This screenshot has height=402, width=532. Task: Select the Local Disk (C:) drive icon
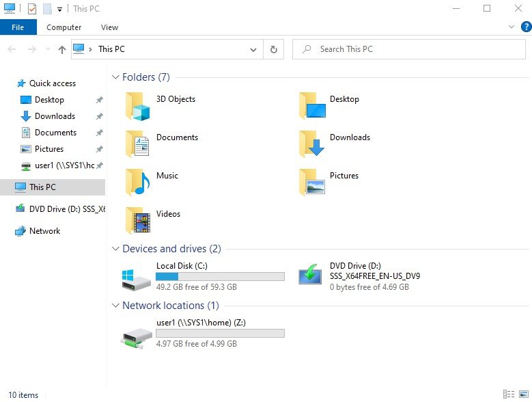(136, 280)
